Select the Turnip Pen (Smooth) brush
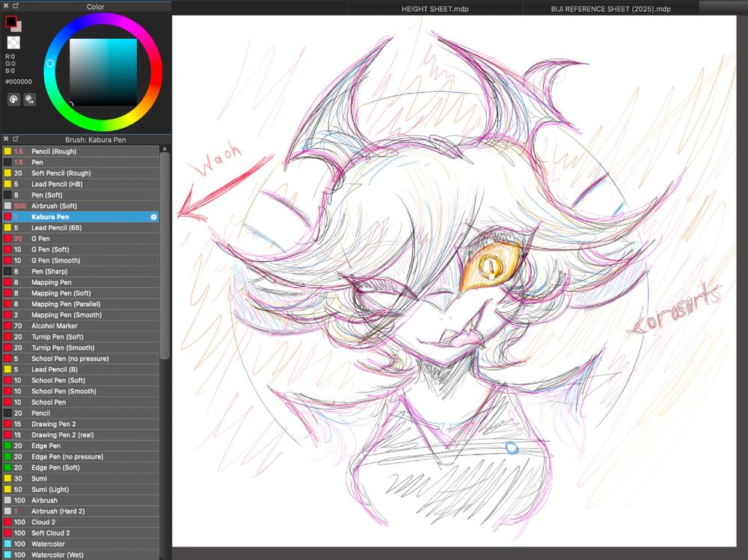The image size is (748, 560). [81, 348]
